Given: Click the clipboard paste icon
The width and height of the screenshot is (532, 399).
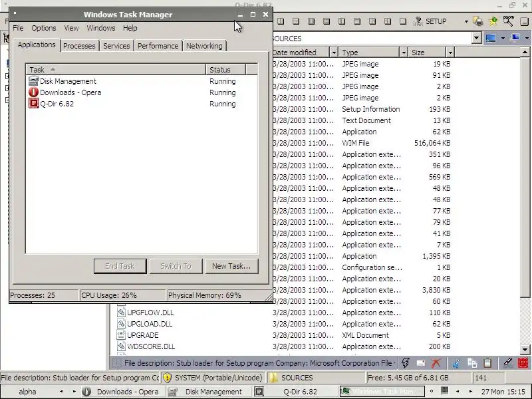Looking at the screenshot, I should tap(487, 362).
